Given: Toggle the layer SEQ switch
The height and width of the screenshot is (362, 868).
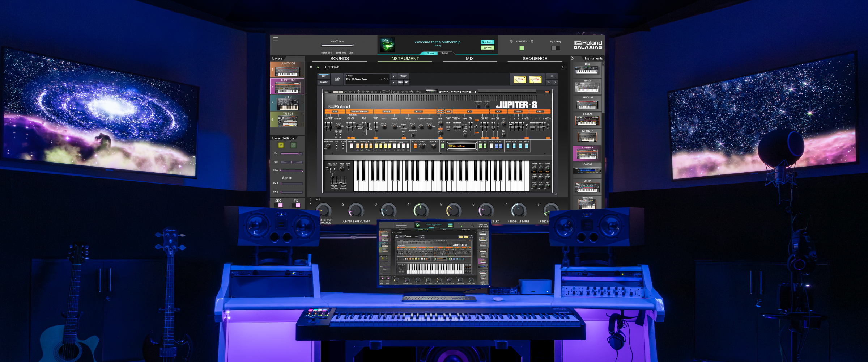Looking at the screenshot, I should pyautogui.click(x=278, y=205).
